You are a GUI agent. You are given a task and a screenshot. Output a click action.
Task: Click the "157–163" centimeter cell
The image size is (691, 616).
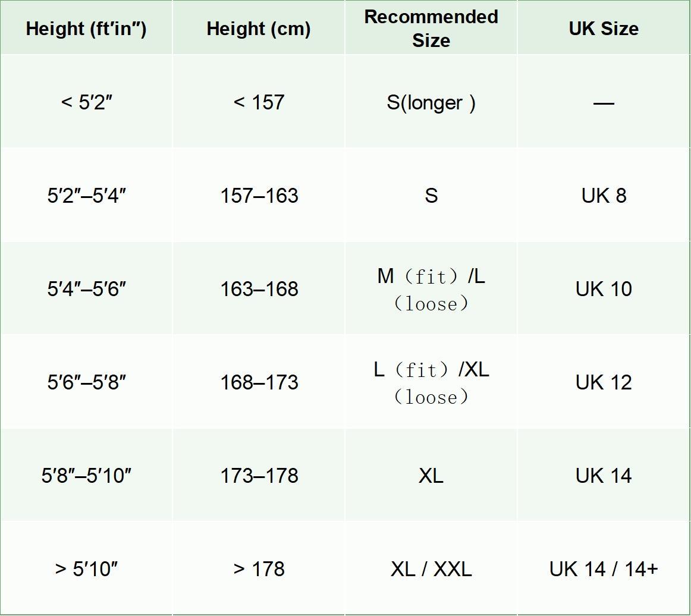point(259,196)
